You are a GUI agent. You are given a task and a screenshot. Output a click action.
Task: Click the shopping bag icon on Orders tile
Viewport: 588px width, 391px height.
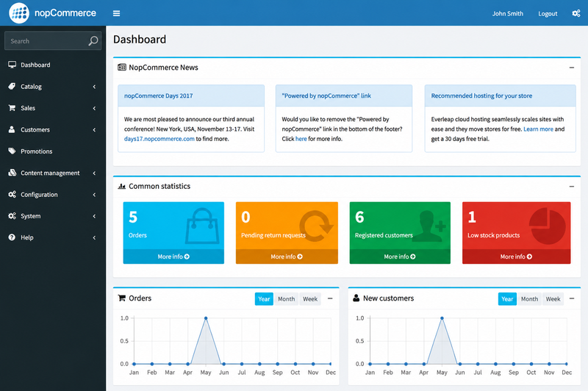pyautogui.click(x=202, y=226)
